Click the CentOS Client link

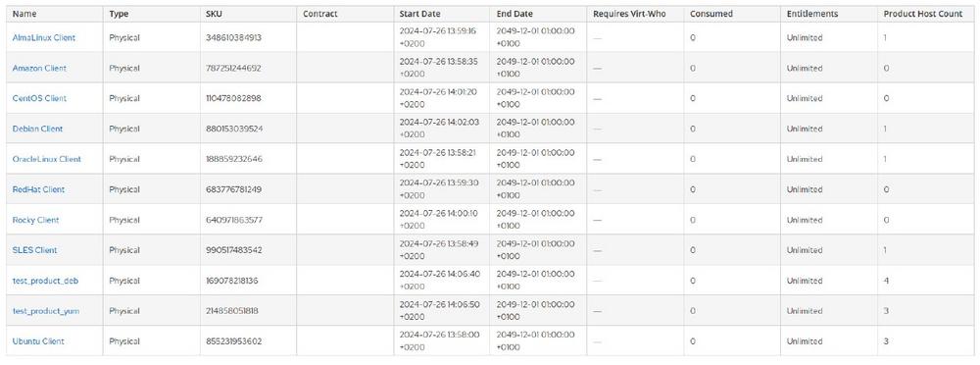coord(39,98)
